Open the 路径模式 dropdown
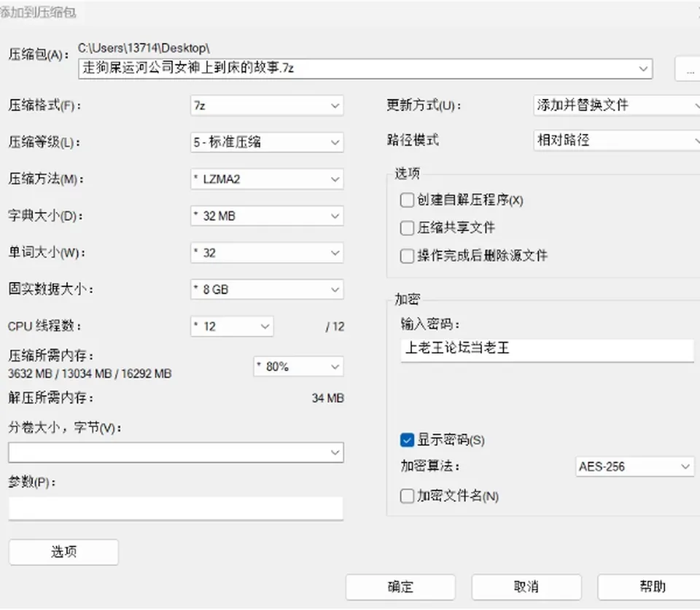Viewport: 700px width, 610px height. point(617,140)
